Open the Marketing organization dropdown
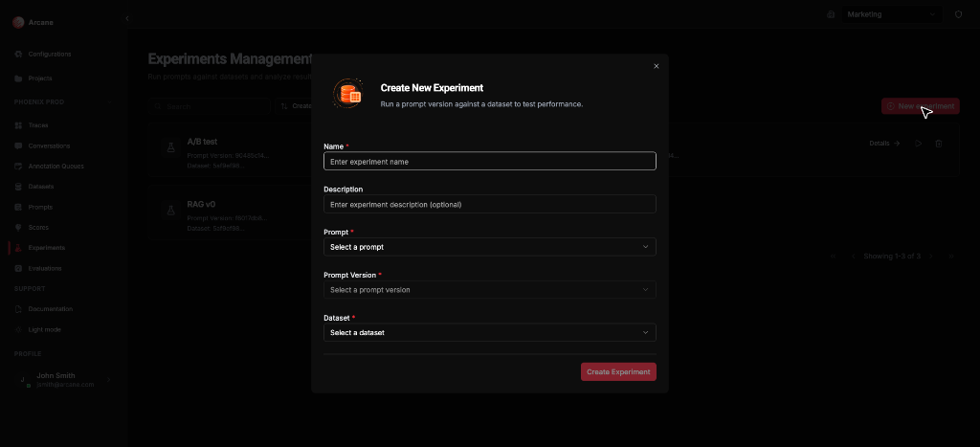The height and width of the screenshot is (447, 980). pyautogui.click(x=892, y=14)
